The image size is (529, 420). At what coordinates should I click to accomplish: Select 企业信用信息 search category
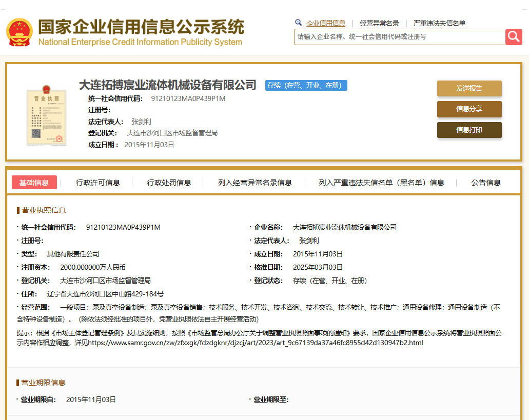326,23
